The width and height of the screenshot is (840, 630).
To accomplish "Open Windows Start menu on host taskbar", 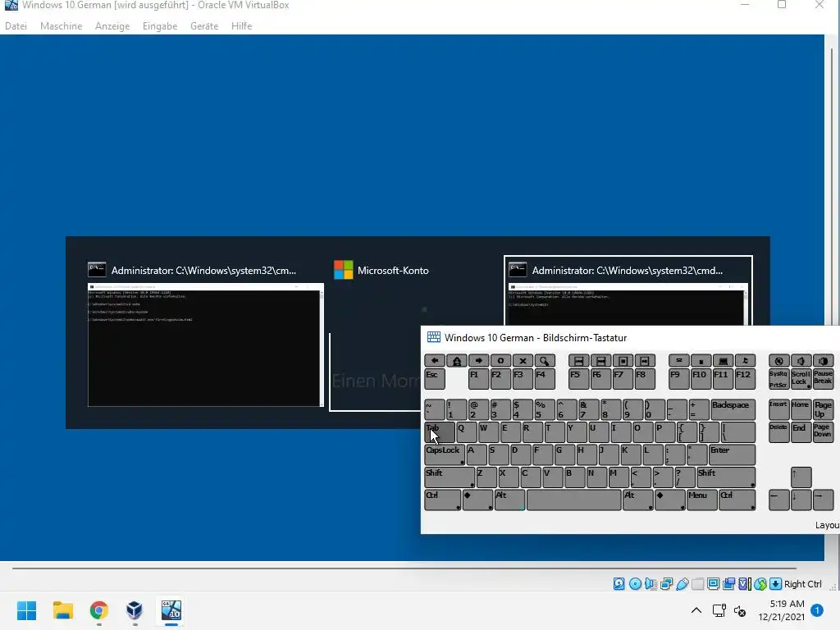I will pos(26,610).
